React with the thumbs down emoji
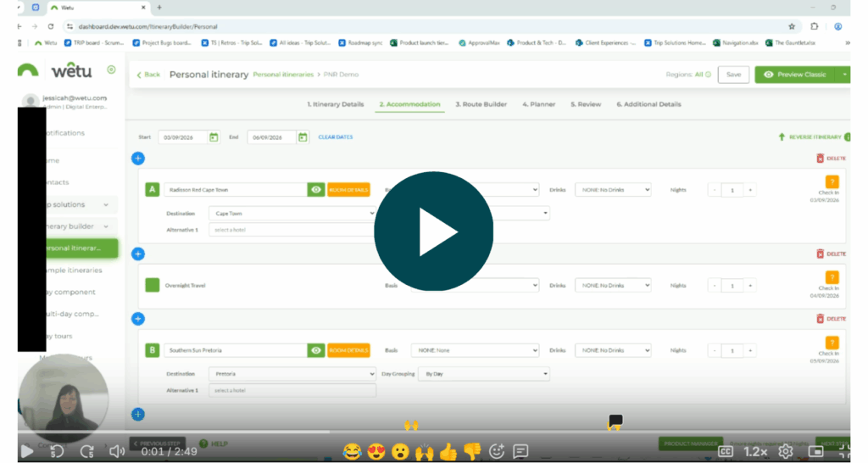This screenshot has width=868, height=463. pyautogui.click(x=472, y=451)
